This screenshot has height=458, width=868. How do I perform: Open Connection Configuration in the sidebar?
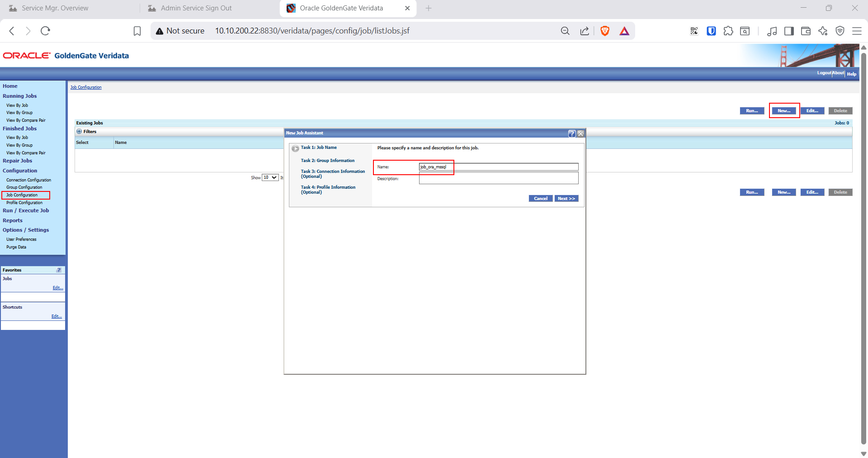[x=28, y=180]
